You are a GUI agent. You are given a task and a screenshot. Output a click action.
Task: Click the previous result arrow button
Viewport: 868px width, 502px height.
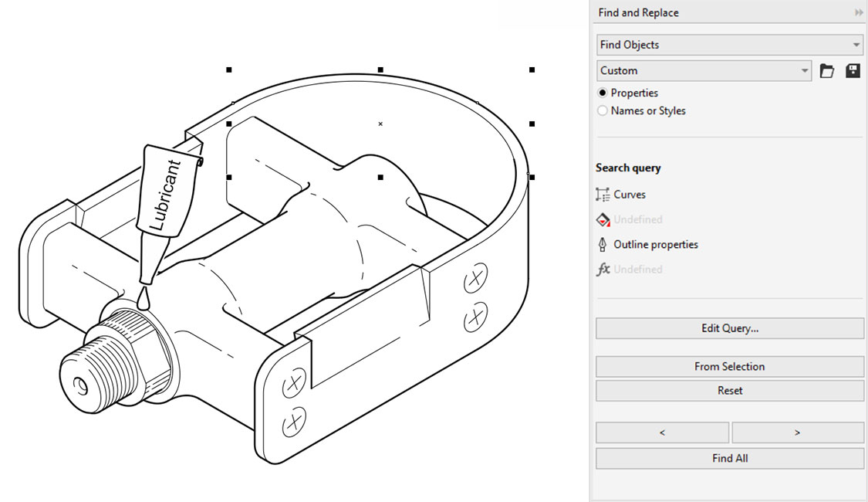pos(662,432)
